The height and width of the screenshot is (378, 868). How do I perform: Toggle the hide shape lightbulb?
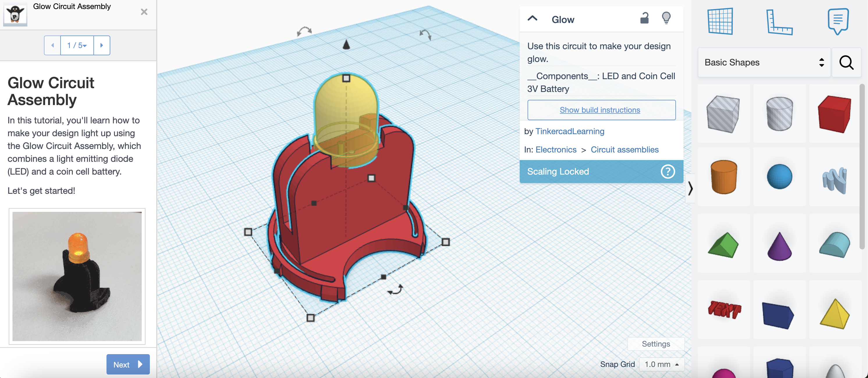(666, 18)
